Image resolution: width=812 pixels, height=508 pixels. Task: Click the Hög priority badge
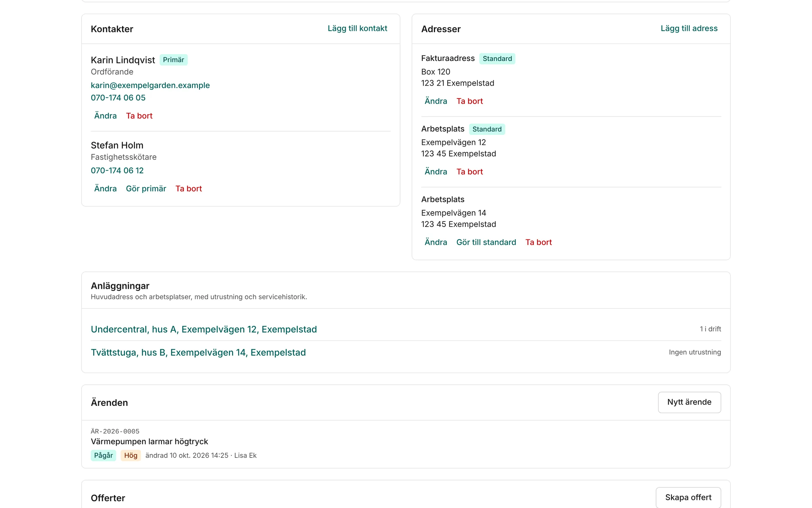tap(131, 456)
